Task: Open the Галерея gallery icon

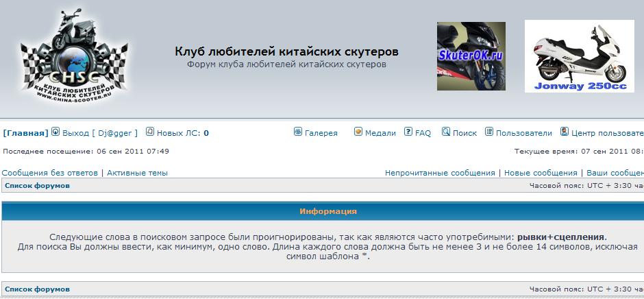Action: 298,132
